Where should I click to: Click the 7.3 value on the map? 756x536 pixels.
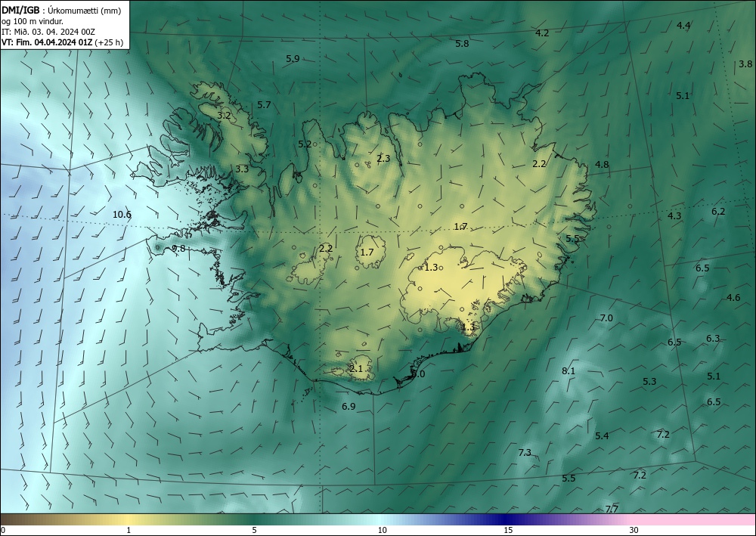point(525,452)
